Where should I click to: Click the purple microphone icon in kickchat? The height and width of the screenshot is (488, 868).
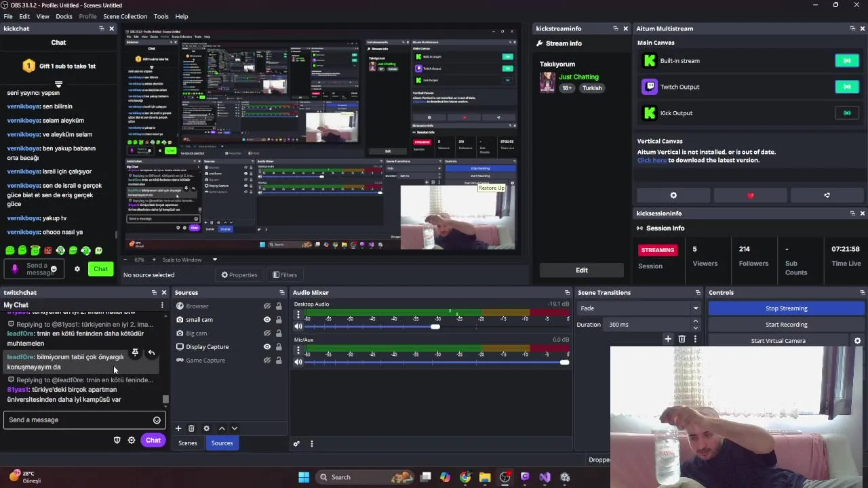tap(15, 269)
